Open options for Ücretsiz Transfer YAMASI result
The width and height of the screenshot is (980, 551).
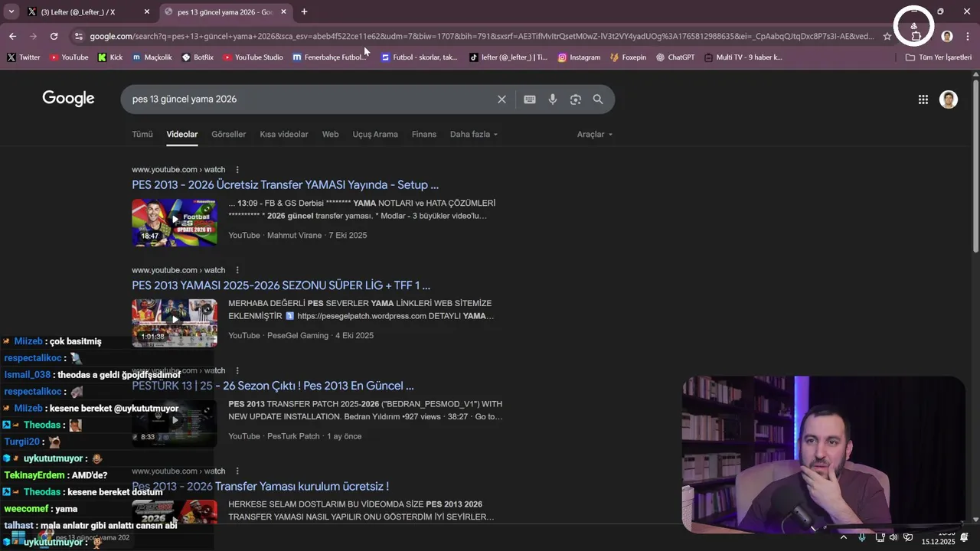coord(237,170)
